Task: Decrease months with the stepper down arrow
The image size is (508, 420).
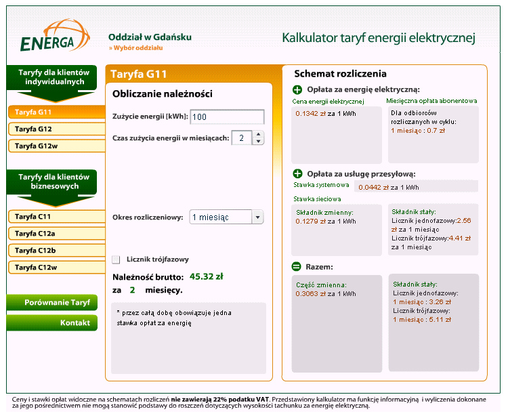Action: (x=258, y=142)
